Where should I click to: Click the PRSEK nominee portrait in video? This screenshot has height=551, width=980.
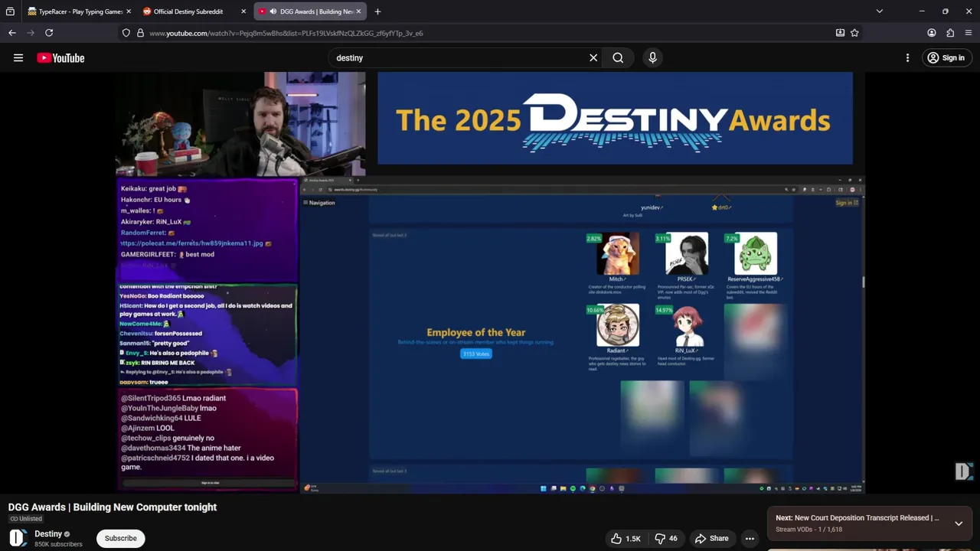pyautogui.click(x=687, y=254)
